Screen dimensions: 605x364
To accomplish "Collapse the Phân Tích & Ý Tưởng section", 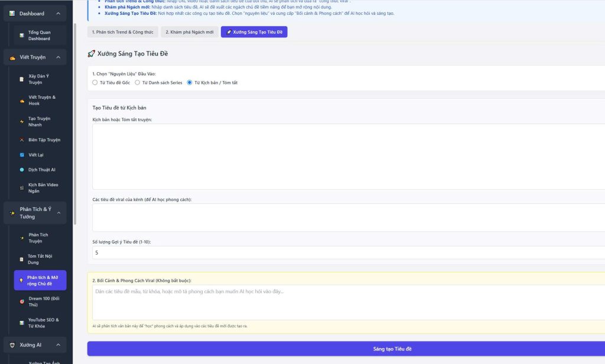I will click(x=58, y=213).
